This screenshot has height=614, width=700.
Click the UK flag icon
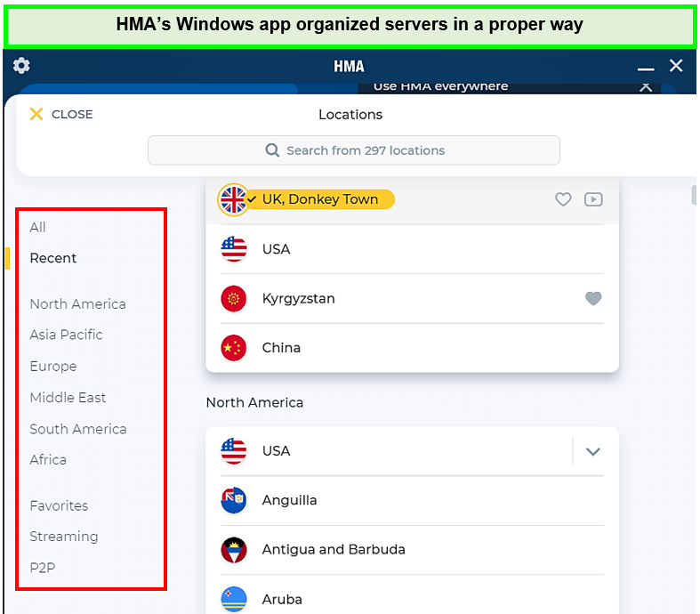(233, 199)
